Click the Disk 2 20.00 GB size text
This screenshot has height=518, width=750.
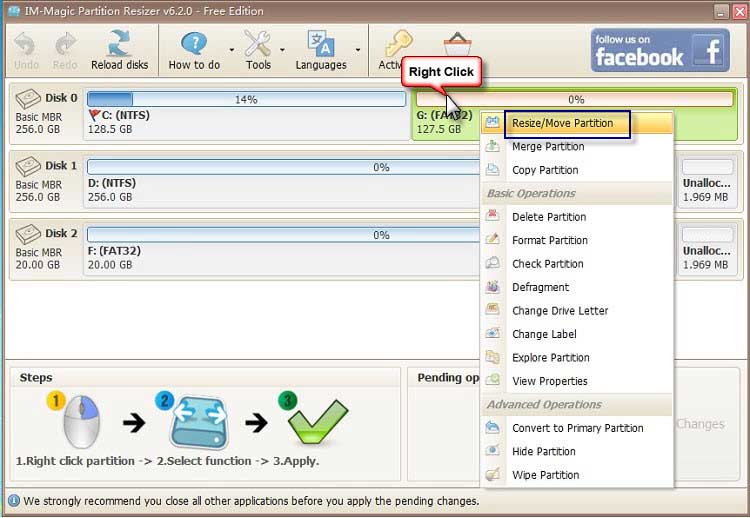click(37, 265)
